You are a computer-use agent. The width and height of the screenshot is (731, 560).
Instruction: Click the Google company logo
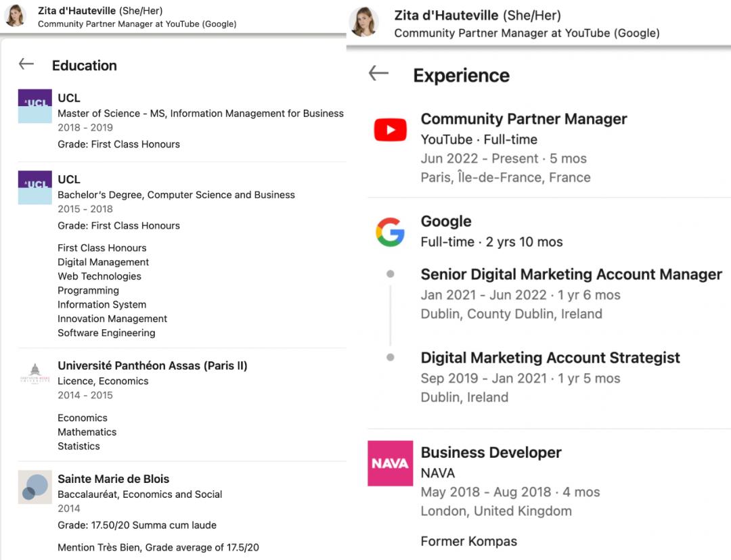pyautogui.click(x=390, y=232)
